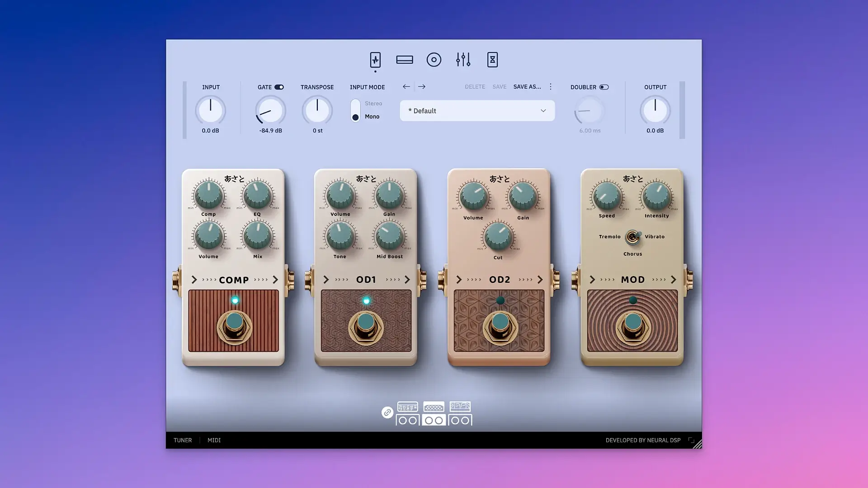Viewport: 868px width, 488px height.
Task: Toggle the OD1 pedal footswitch
Action: (x=366, y=328)
